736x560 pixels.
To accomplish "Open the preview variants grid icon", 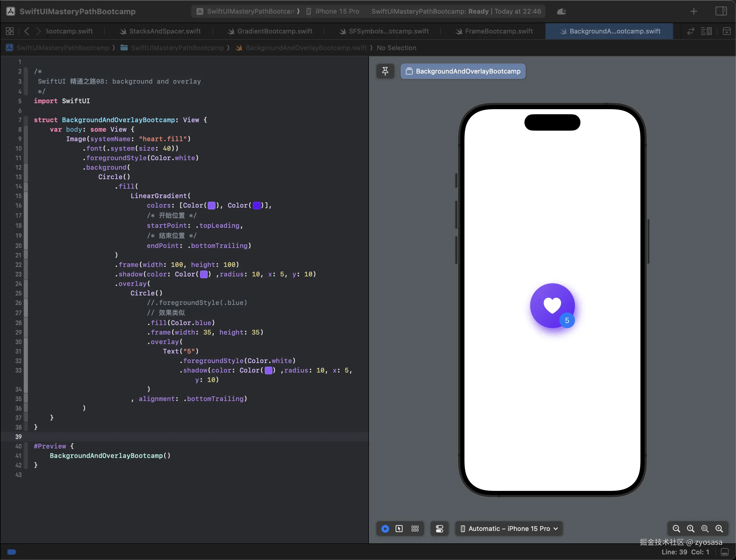I will coord(415,529).
